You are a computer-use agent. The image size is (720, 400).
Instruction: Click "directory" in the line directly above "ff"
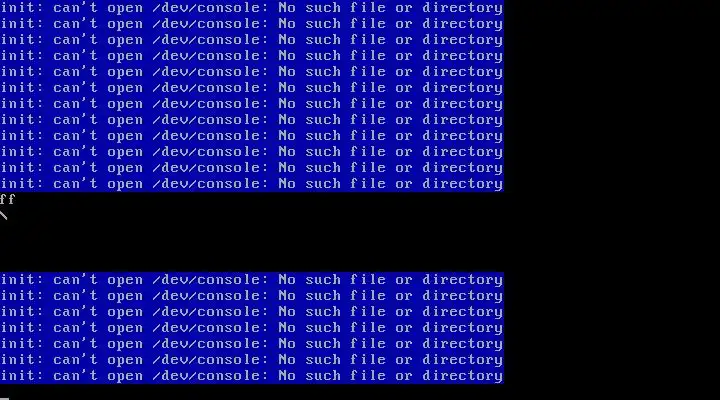(462, 184)
